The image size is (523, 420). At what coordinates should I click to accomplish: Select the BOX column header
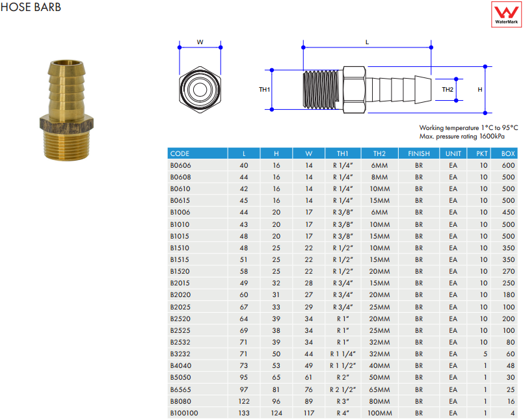[508, 154]
